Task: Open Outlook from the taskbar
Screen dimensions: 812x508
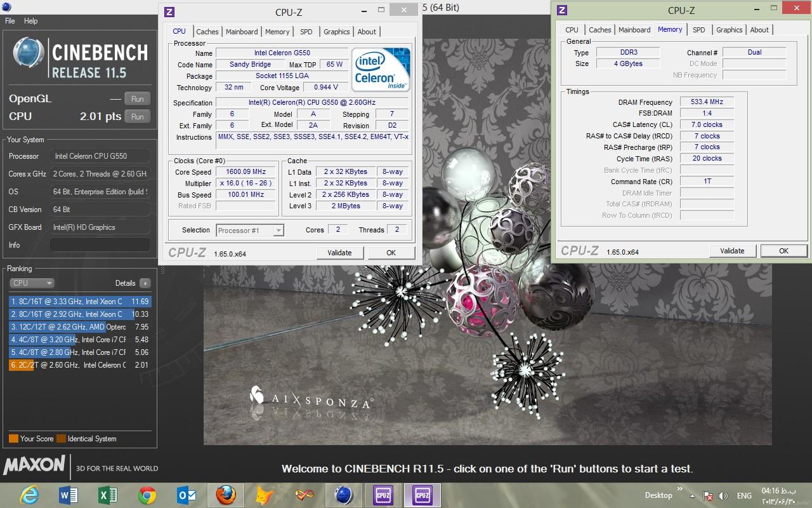Action: coord(187,495)
